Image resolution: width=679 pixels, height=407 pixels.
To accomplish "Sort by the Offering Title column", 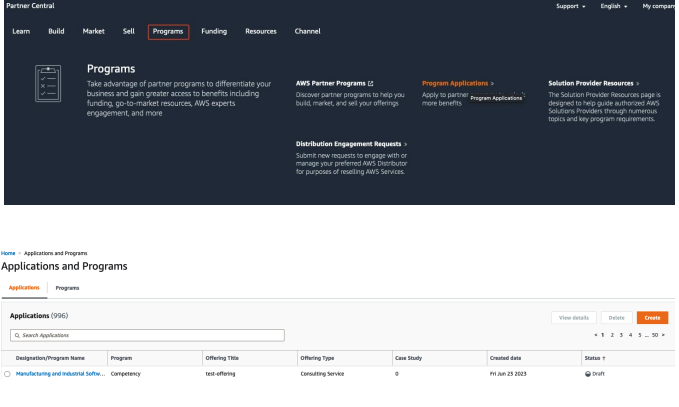I will (222, 358).
